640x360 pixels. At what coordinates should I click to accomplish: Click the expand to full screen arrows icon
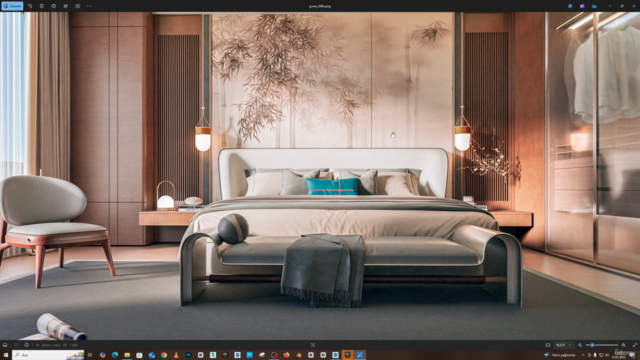click(635, 345)
